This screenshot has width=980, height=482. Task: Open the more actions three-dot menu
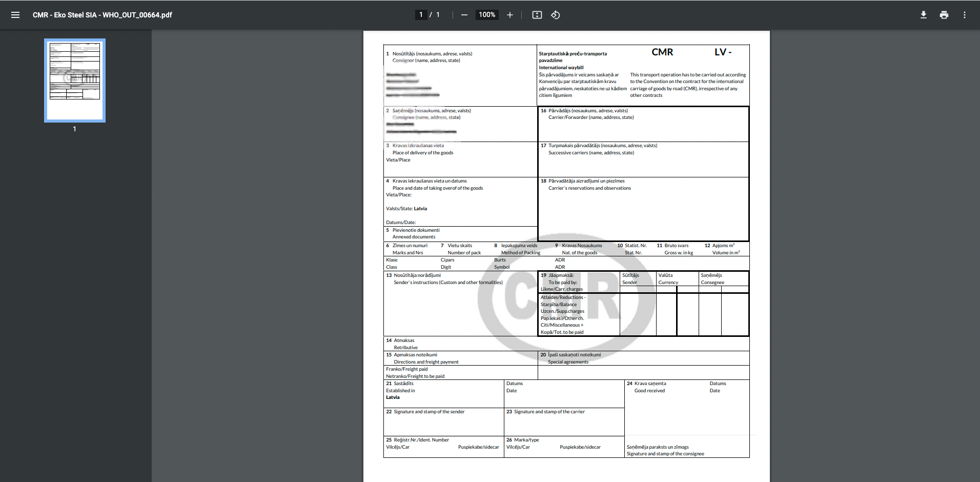coord(964,15)
